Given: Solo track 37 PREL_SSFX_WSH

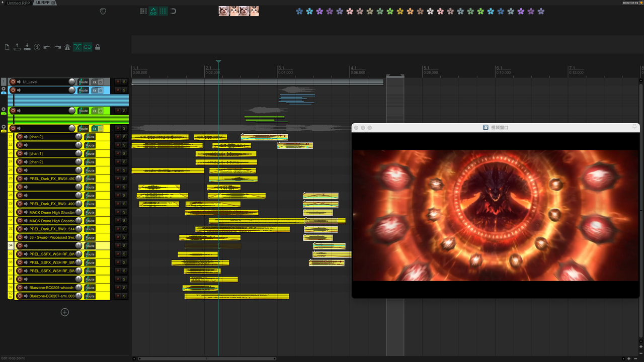Looking at the screenshot, I should coord(124,271).
